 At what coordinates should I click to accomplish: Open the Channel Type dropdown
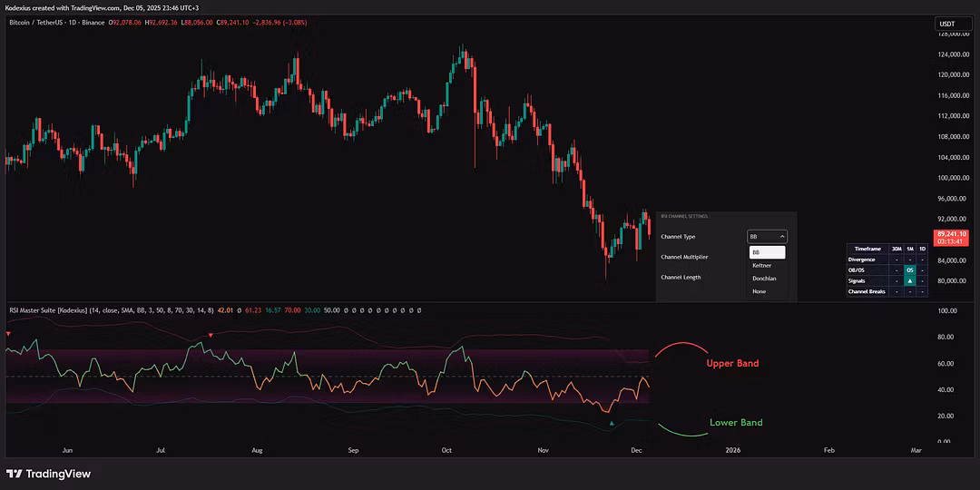click(767, 236)
